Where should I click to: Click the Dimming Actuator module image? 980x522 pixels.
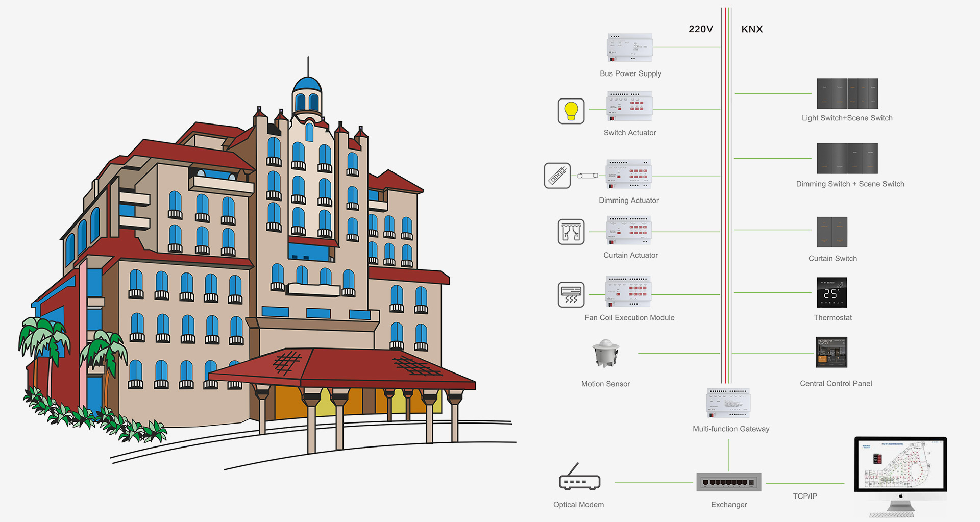pos(629,174)
